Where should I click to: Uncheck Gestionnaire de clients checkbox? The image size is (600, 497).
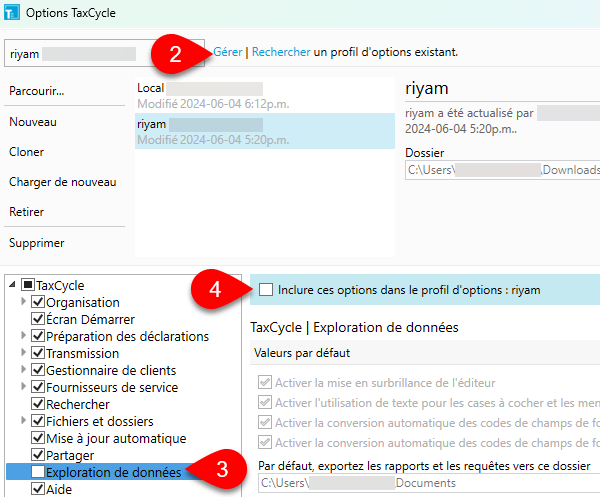tap(38, 370)
